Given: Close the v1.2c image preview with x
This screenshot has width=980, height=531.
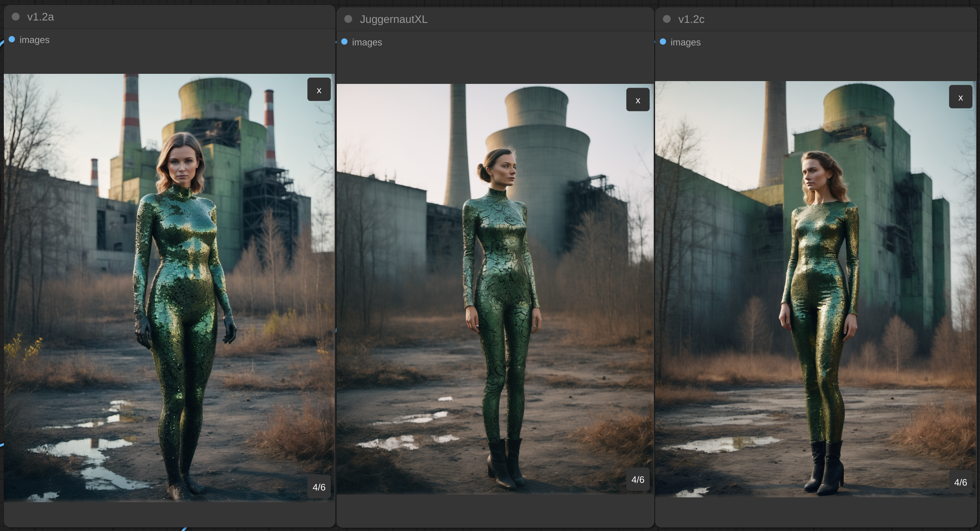Looking at the screenshot, I should pos(960,97).
